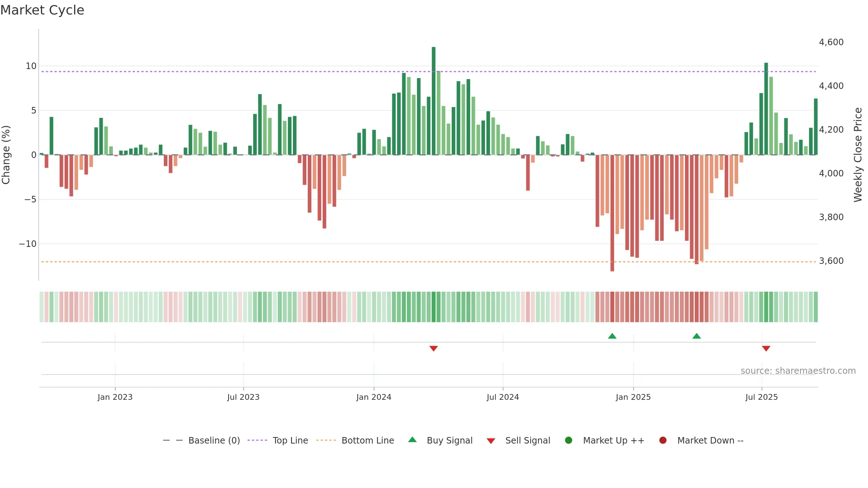Click the darkest green heatmap cell in early 2024
The width and height of the screenshot is (868, 488).
click(x=434, y=307)
